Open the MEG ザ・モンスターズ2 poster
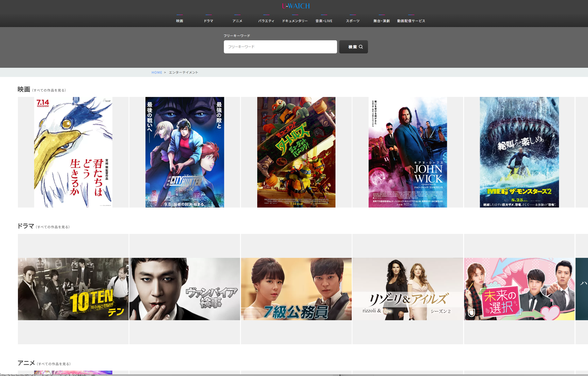Viewport: 588px width, 376px height. pyautogui.click(x=519, y=152)
